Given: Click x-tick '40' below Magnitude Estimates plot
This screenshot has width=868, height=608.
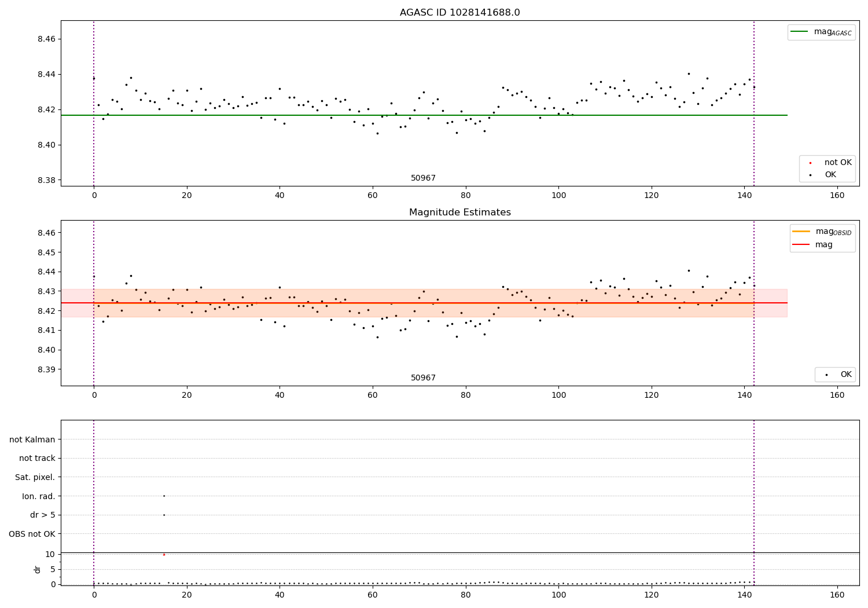Looking at the screenshot, I should click(x=279, y=395).
